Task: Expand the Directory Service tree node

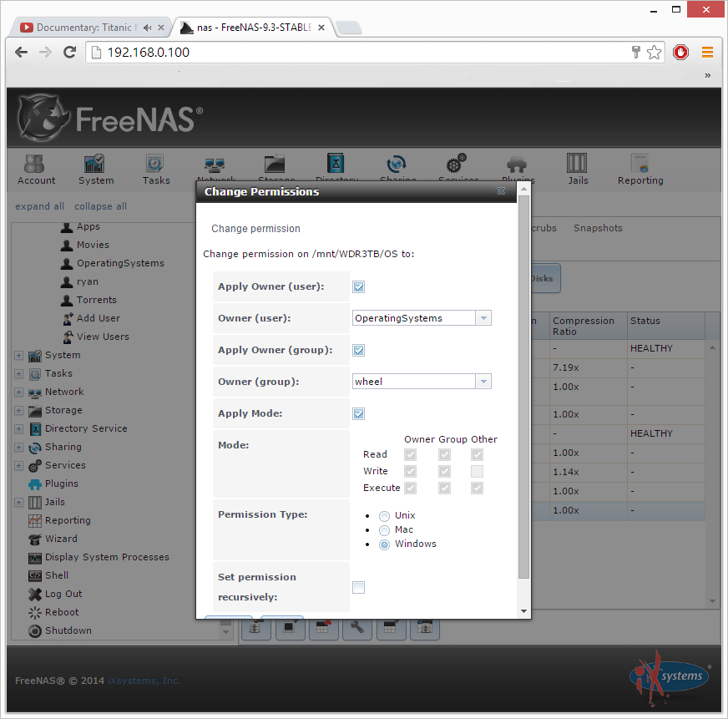Action: coord(18,428)
